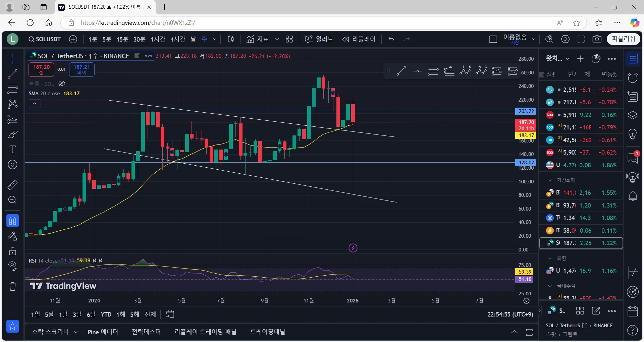The image size is (644, 342).
Task: Add a symbol to the watchlist
Action: 580,59
